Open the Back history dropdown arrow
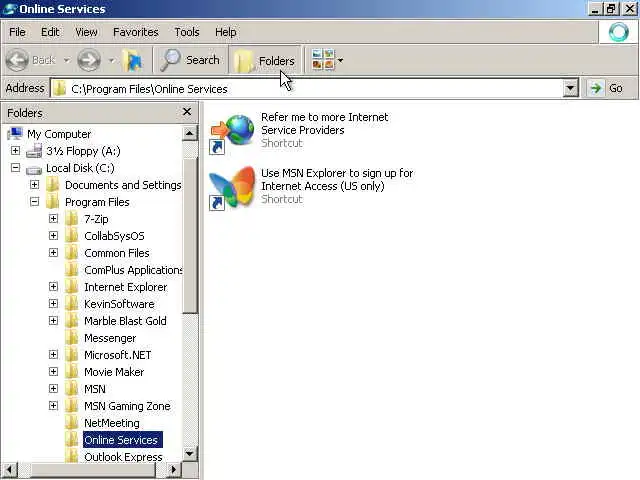Screen dimensions: 640x480 [66, 60]
